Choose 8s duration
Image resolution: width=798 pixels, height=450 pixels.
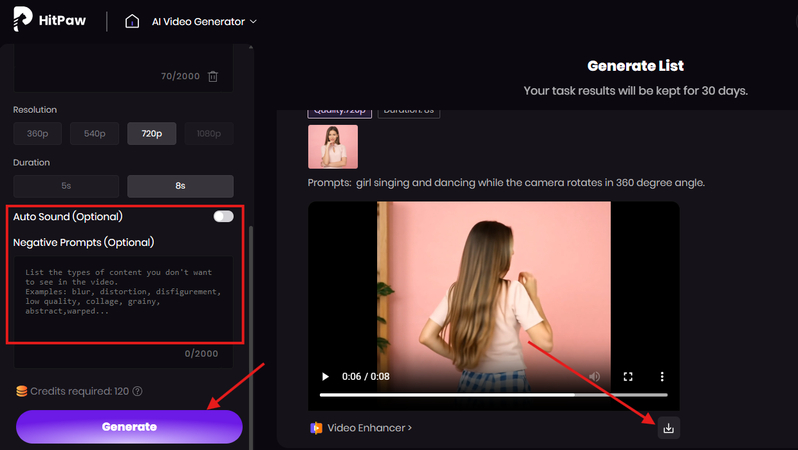(x=180, y=186)
